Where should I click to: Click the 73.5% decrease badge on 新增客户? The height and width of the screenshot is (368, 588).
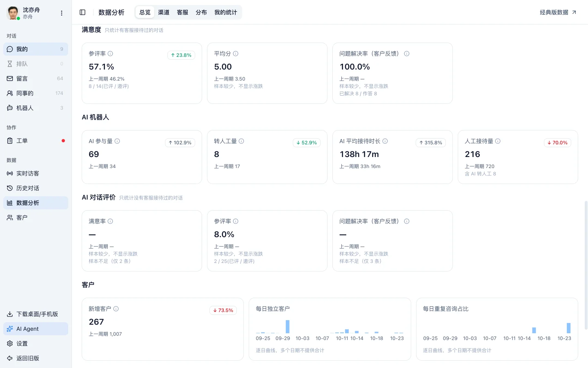point(223,310)
